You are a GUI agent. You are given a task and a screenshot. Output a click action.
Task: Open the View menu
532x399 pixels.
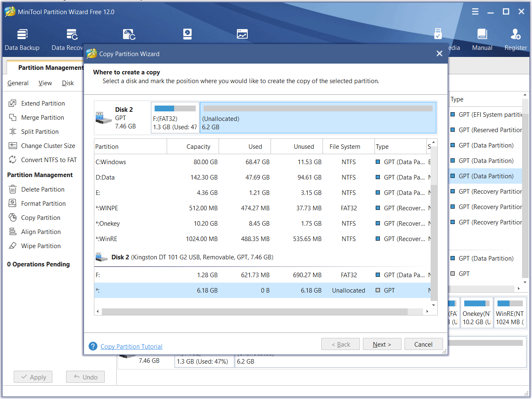(x=45, y=83)
